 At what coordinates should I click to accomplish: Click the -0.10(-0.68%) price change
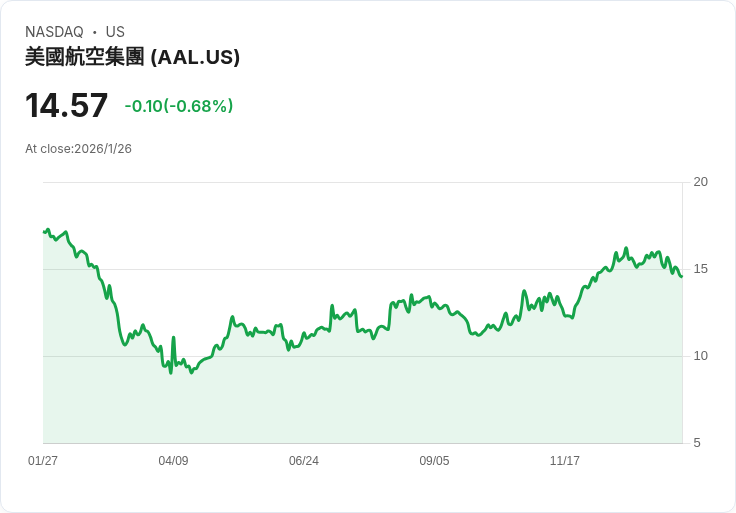tap(179, 106)
